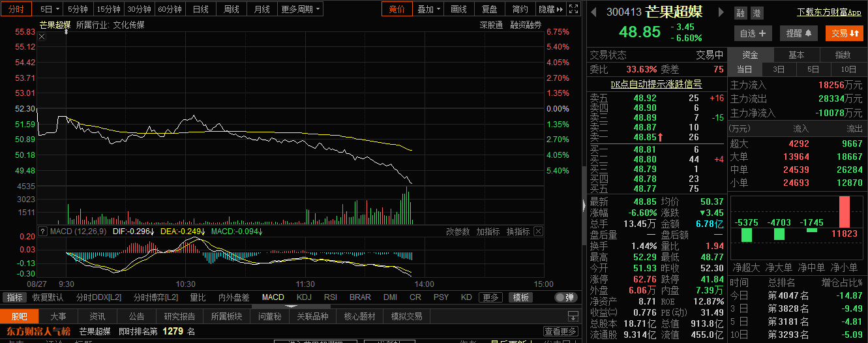Select the 3日 capital flow tab
Viewport: 868px width, 343px height.
pos(779,69)
